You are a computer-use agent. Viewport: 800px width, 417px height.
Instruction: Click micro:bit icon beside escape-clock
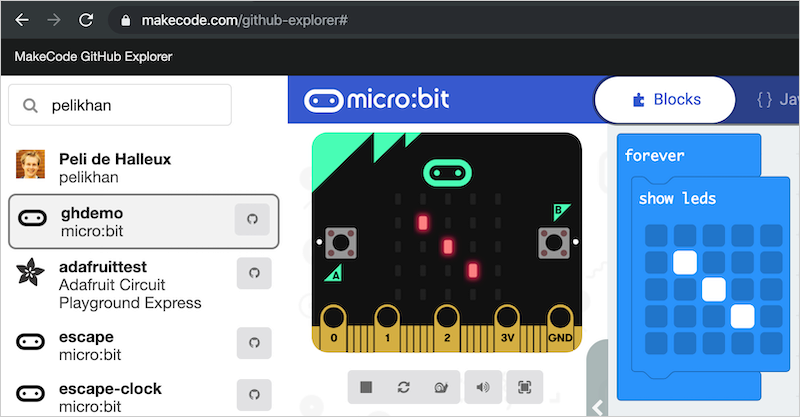[x=31, y=394]
